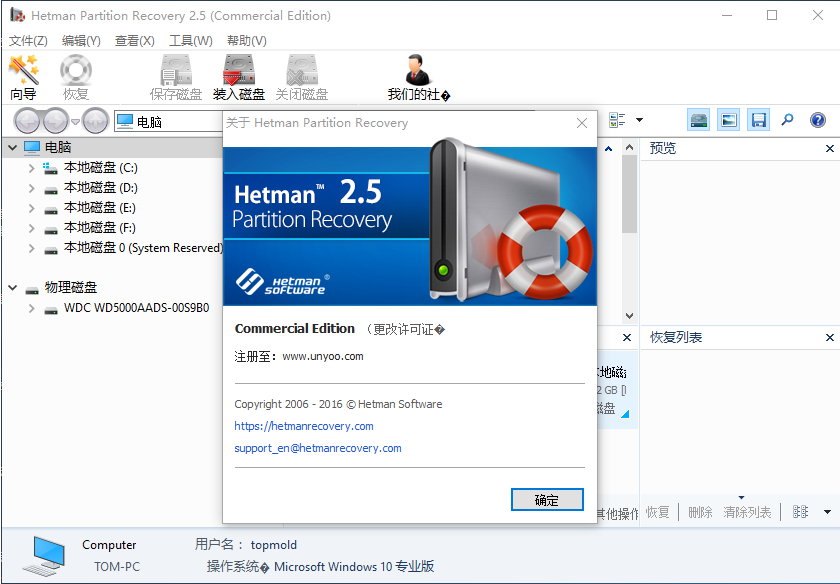Click the up-level navigation round button
The height and width of the screenshot is (584, 840).
click(96, 122)
